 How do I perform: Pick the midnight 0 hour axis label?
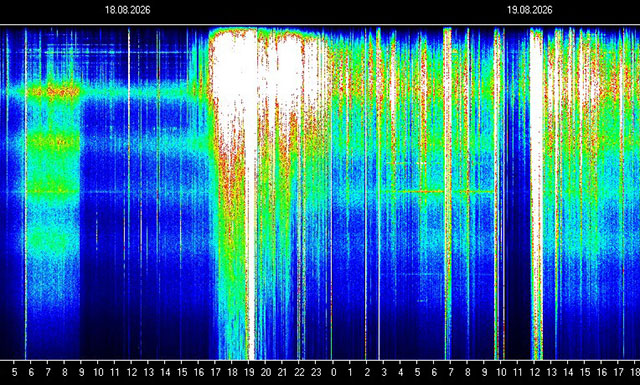click(334, 372)
